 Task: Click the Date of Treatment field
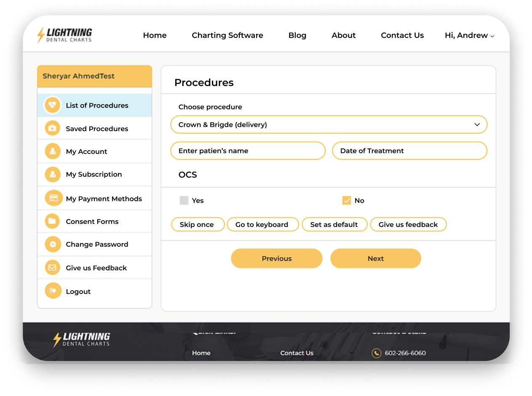pos(409,151)
